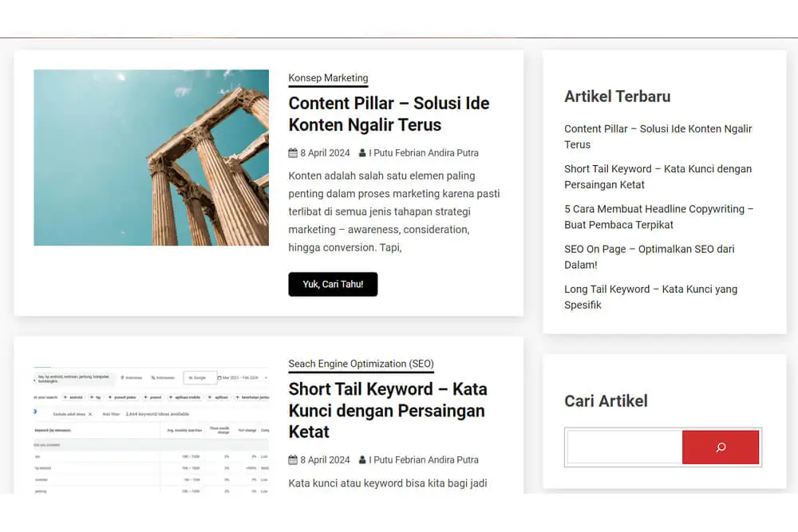Open article title Content Pillar – Solusi Ide Konten Ngalir Terus
798x532 pixels.
click(x=389, y=114)
